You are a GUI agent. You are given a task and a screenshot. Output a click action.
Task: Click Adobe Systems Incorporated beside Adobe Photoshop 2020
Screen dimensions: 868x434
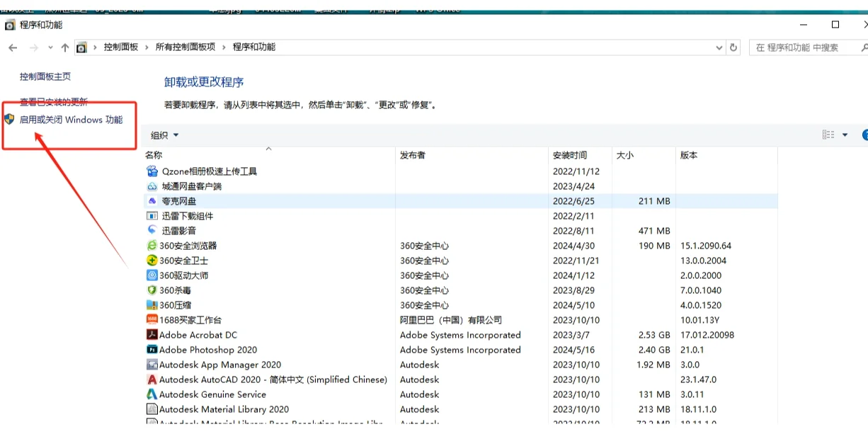tap(460, 350)
